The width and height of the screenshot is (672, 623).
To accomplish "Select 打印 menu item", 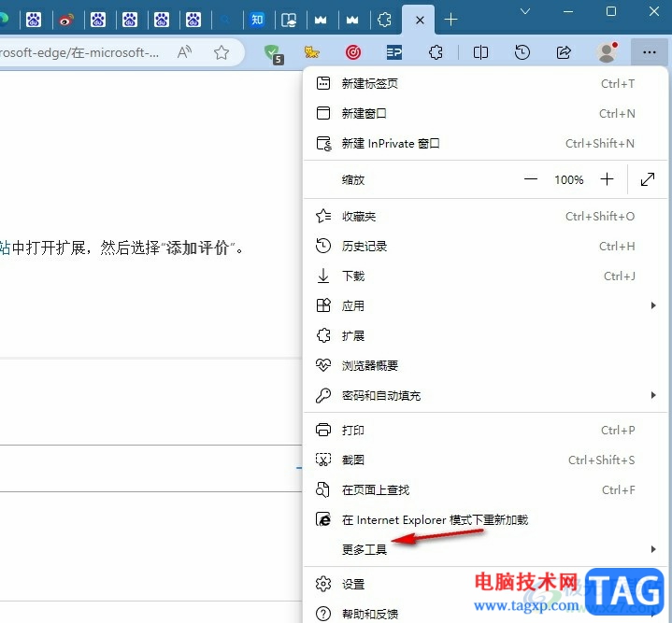I will click(x=485, y=430).
